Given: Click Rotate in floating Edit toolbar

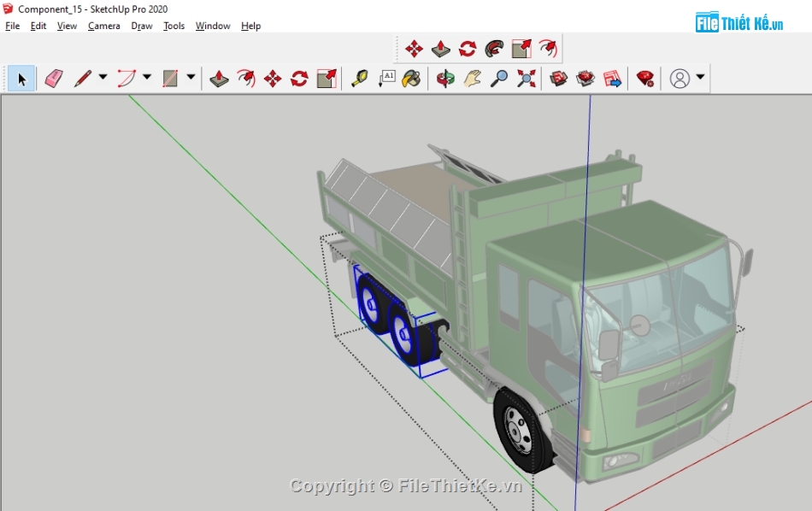Looking at the screenshot, I should coord(468,50).
